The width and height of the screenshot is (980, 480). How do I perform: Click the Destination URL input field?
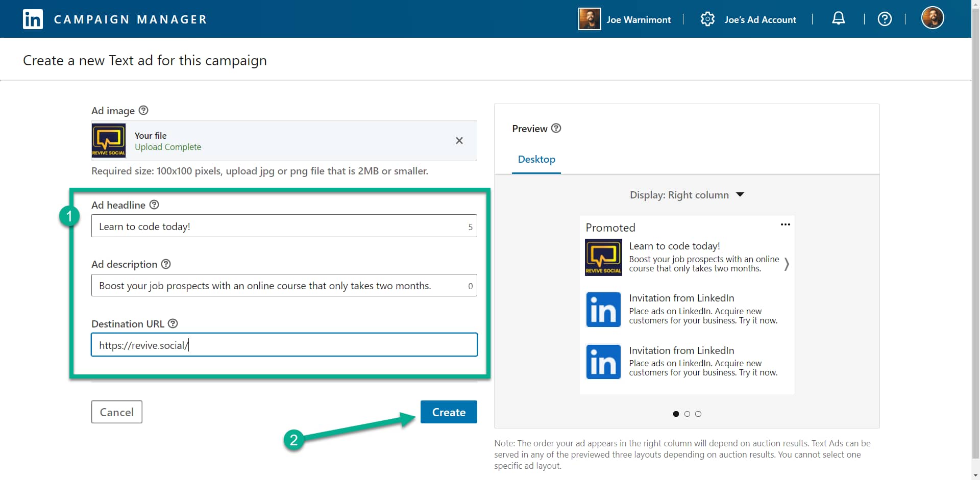(x=284, y=345)
